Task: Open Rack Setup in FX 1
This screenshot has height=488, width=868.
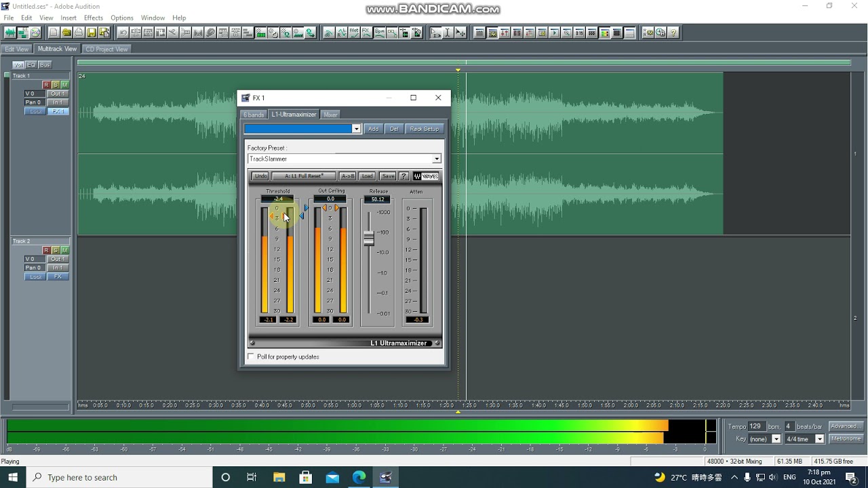Action: 425,129
